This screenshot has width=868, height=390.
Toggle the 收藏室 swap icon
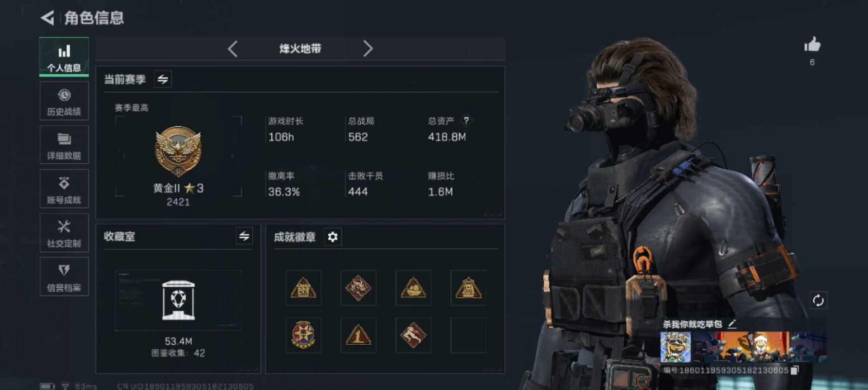click(x=244, y=236)
